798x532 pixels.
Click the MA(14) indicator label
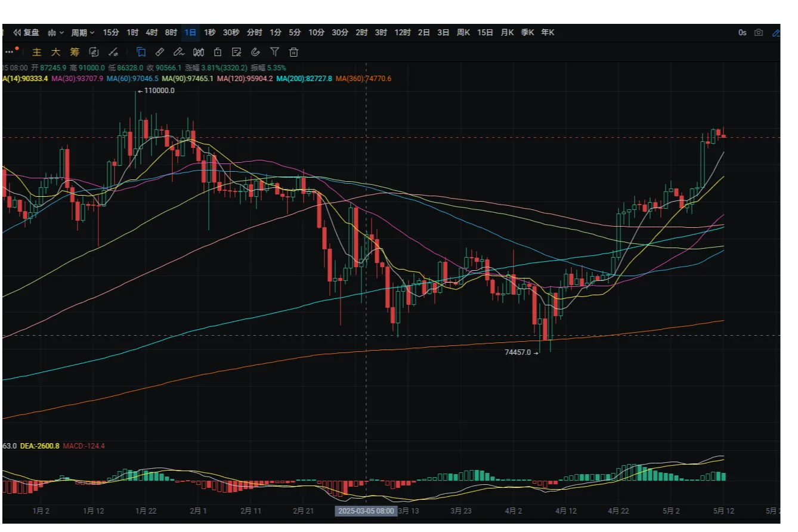pyautogui.click(x=25, y=79)
